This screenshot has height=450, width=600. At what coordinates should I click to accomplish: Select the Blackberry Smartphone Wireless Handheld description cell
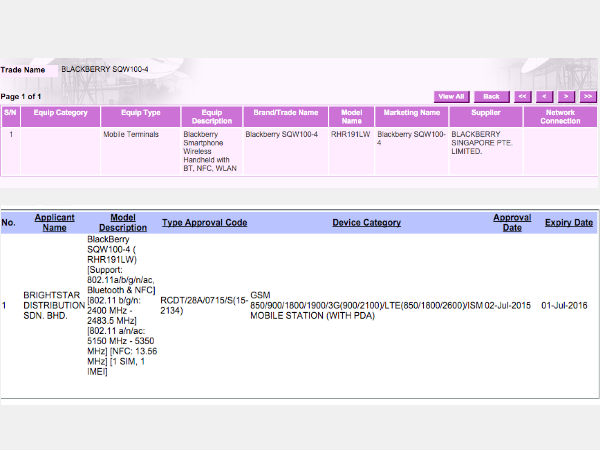[x=210, y=151]
